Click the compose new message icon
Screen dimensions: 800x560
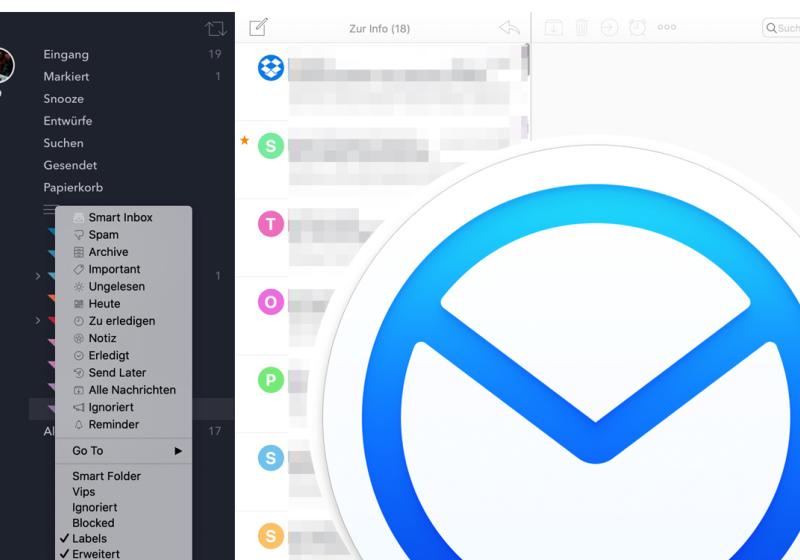click(258, 27)
